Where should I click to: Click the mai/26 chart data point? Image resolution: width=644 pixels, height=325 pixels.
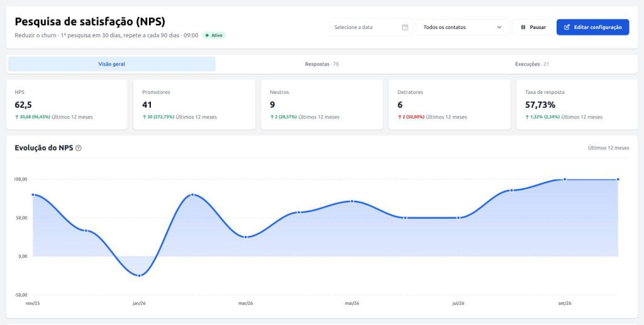tap(352, 201)
